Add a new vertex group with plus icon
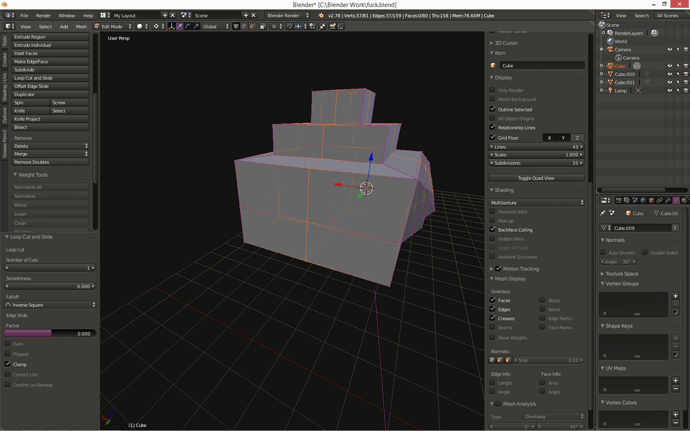The width and height of the screenshot is (690, 431). coord(675,296)
